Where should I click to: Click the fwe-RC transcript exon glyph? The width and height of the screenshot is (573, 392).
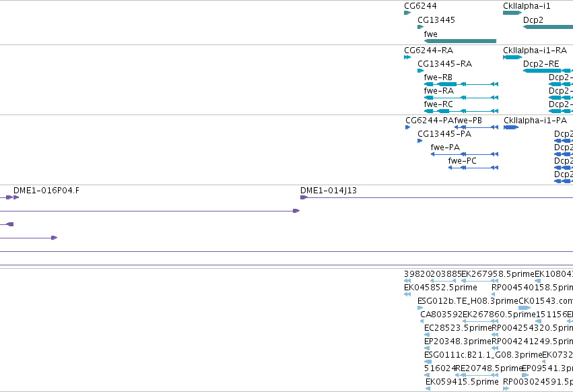443,111
